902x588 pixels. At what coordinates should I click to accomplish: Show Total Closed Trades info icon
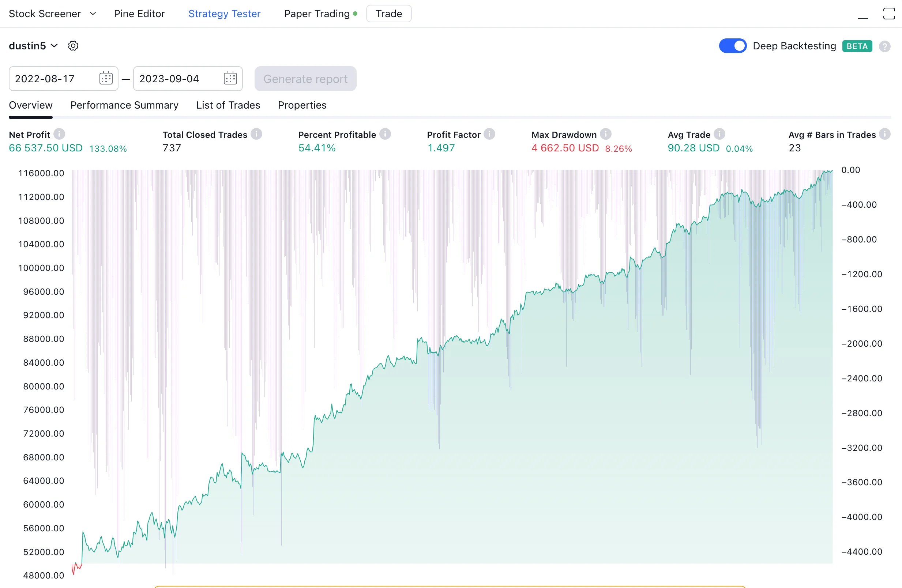(256, 134)
